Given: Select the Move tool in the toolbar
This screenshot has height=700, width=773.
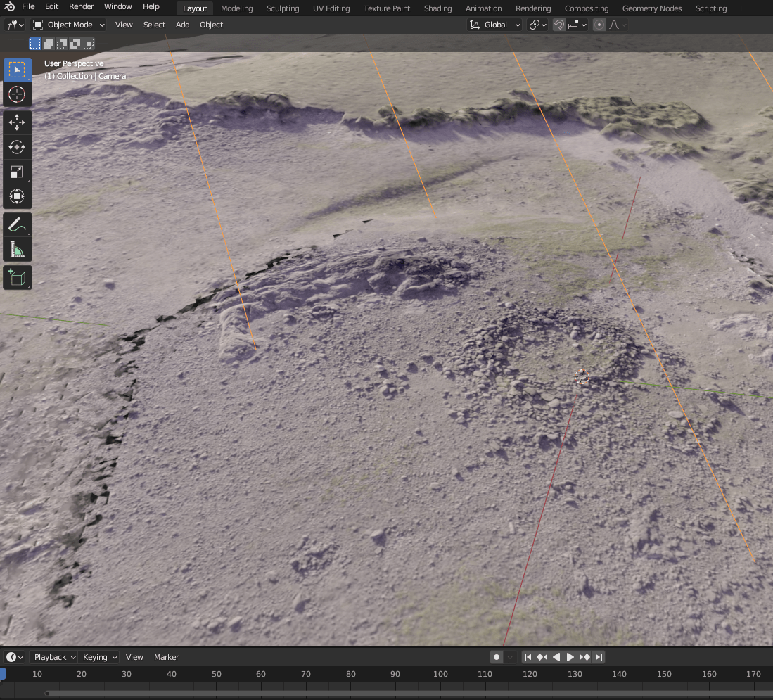Looking at the screenshot, I should (x=17, y=122).
